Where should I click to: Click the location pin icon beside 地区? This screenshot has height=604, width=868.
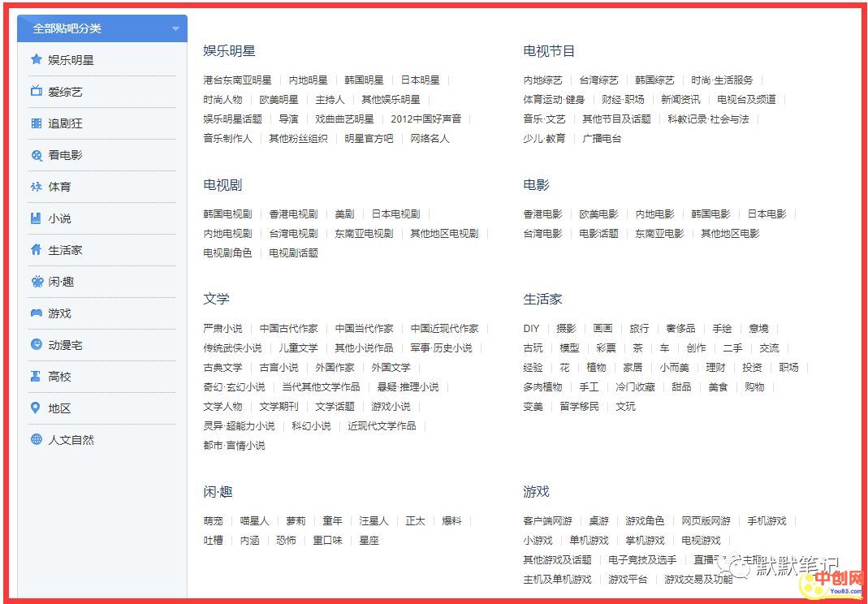pos(36,408)
